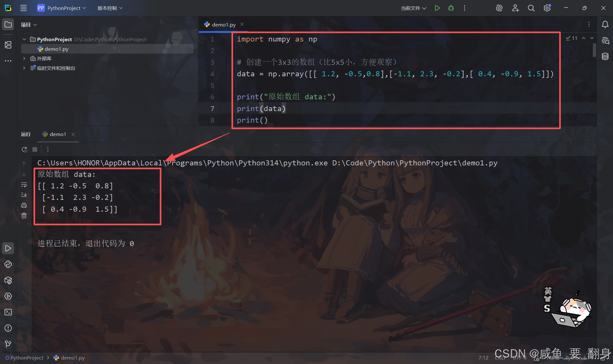Click the green Run button in toolbar
The width and height of the screenshot is (613, 364).
(x=437, y=8)
